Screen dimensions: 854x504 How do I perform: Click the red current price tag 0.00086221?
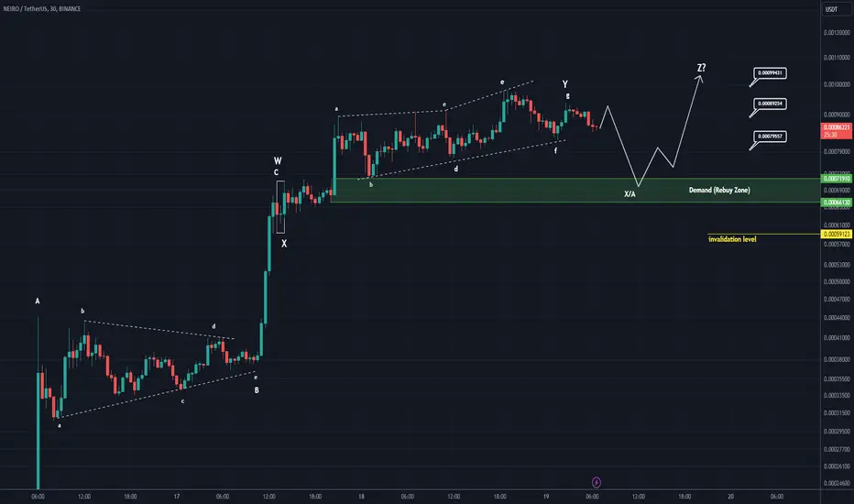tap(836, 131)
